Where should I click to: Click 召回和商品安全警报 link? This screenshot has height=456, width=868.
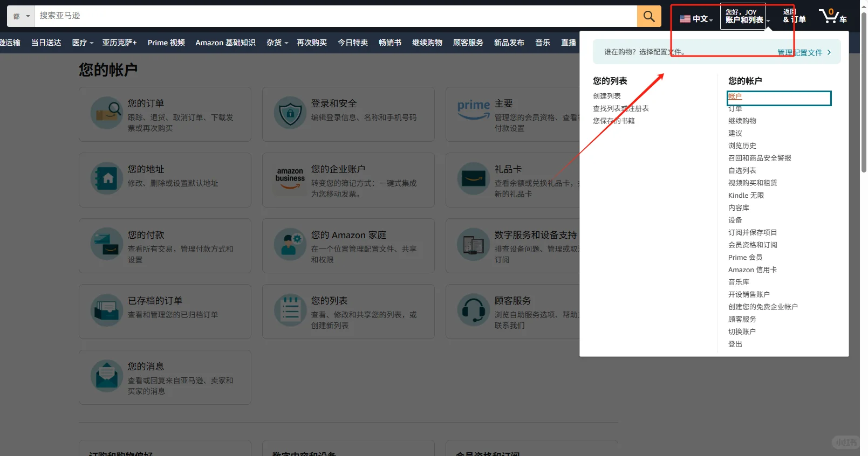[x=760, y=158]
